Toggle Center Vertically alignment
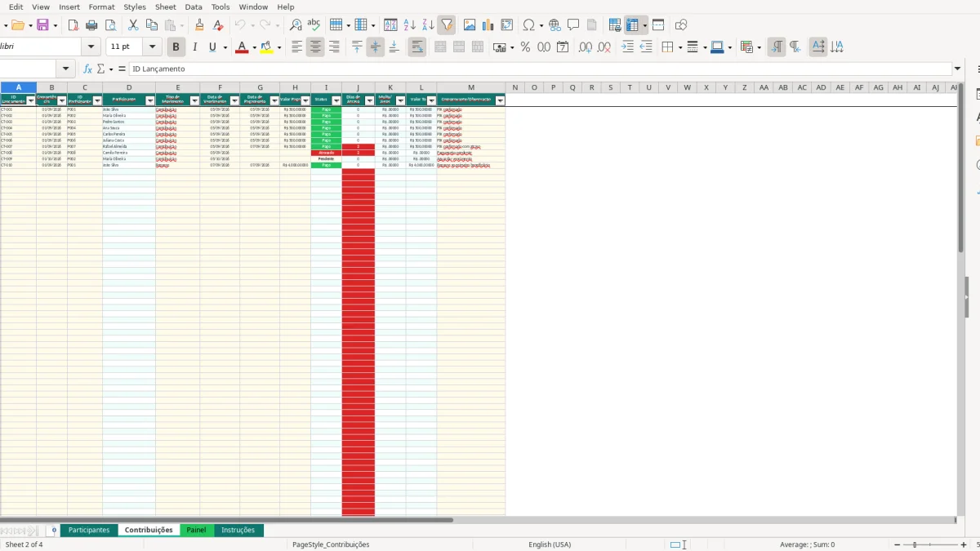 [376, 47]
